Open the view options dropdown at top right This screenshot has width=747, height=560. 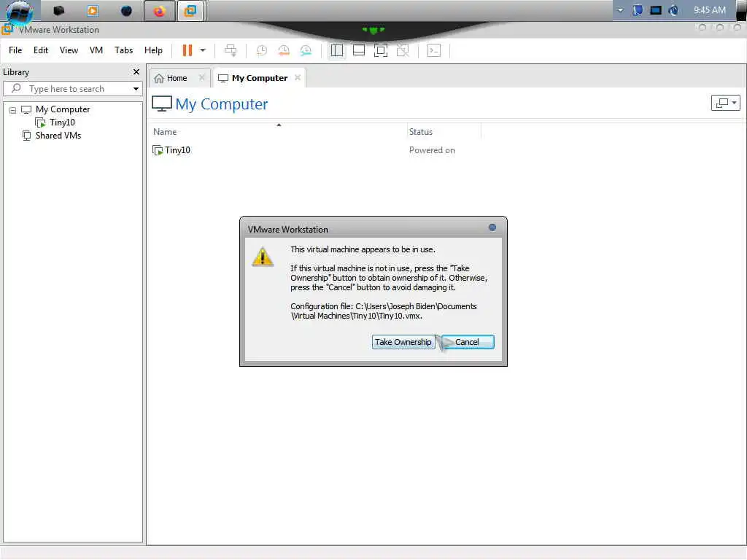point(726,102)
